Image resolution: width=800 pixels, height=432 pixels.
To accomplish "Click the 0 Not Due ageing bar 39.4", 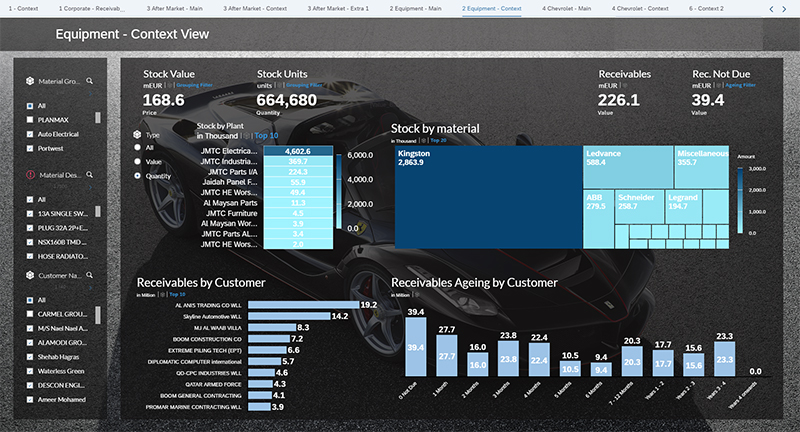I will click(x=415, y=347).
